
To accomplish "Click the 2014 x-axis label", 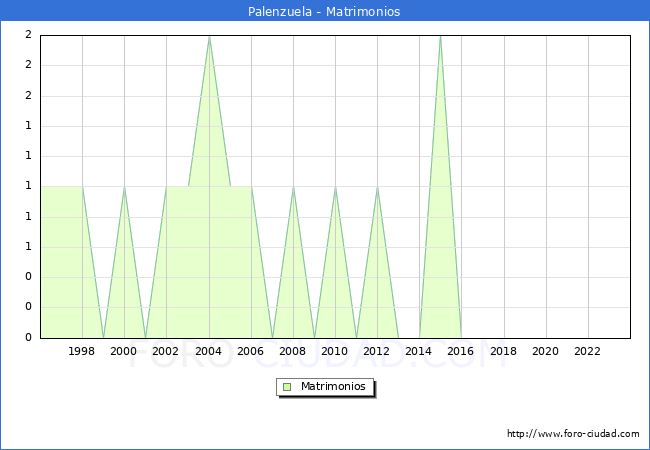I will (x=419, y=351).
